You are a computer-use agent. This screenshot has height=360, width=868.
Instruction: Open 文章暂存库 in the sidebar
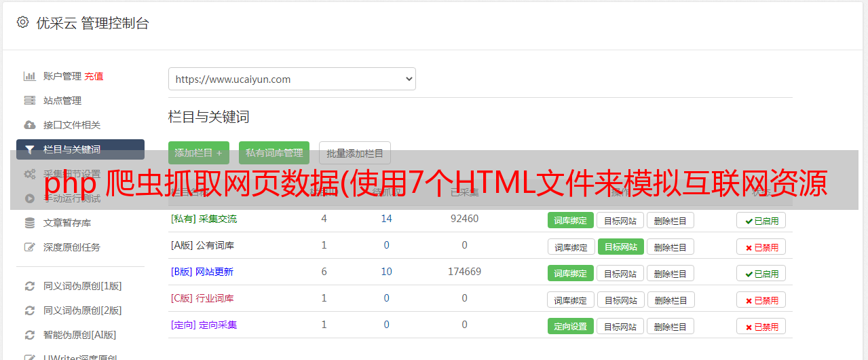tap(67, 223)
